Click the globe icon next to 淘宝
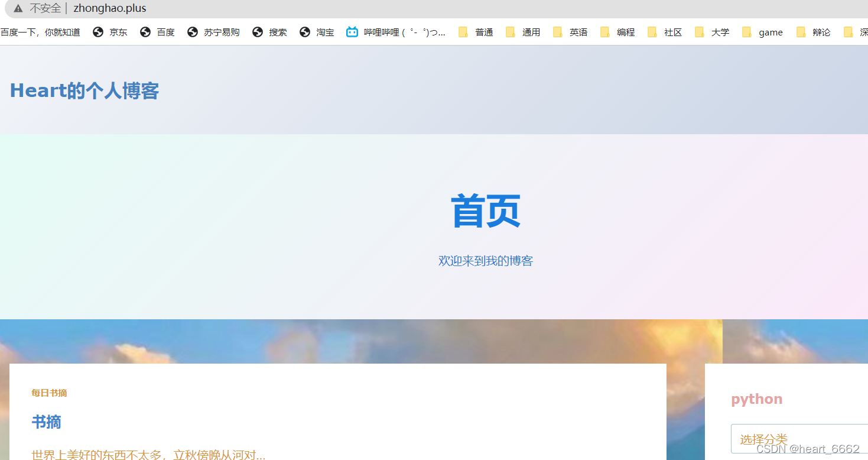Viewport: 868px width, 460px height. point(305,32)
